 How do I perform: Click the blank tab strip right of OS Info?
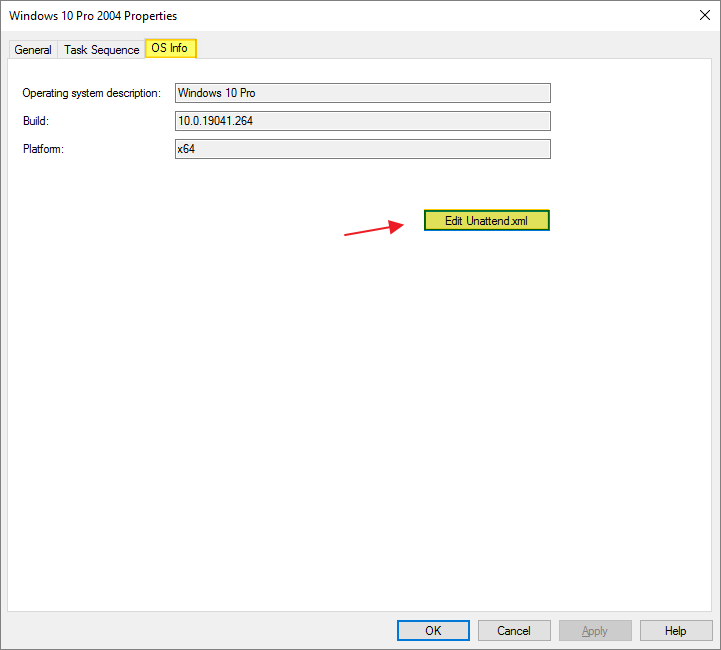450,48
